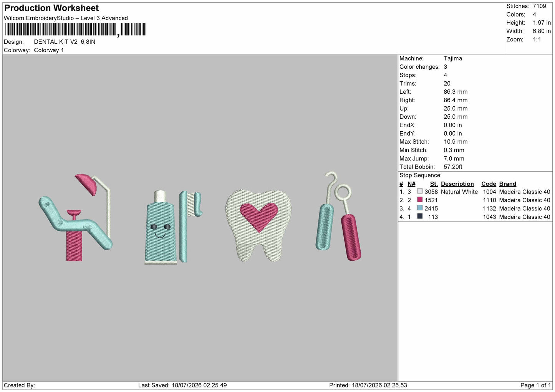Viewport: 555px width, 392px height.
Task: Click the pink dental mirror tool design
Action: point(348,223)
